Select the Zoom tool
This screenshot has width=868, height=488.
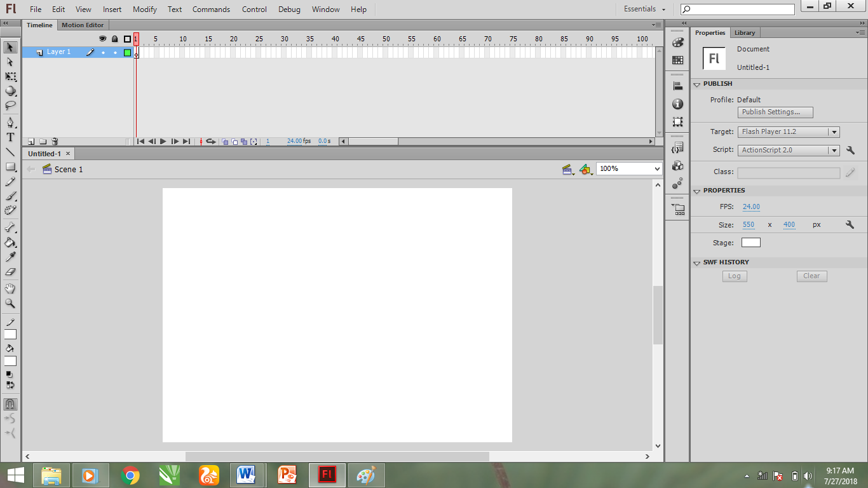(x=10, y=303)
